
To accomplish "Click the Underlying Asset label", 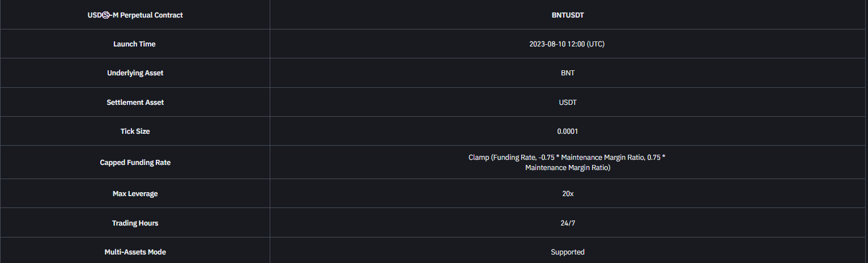I will click(x=135, y=73).
